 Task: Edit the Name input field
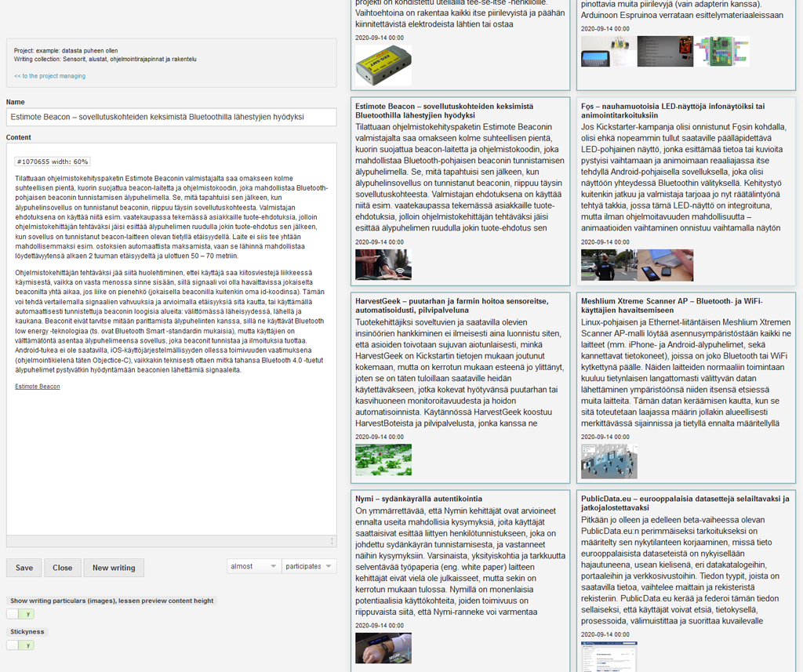(172, 117)
